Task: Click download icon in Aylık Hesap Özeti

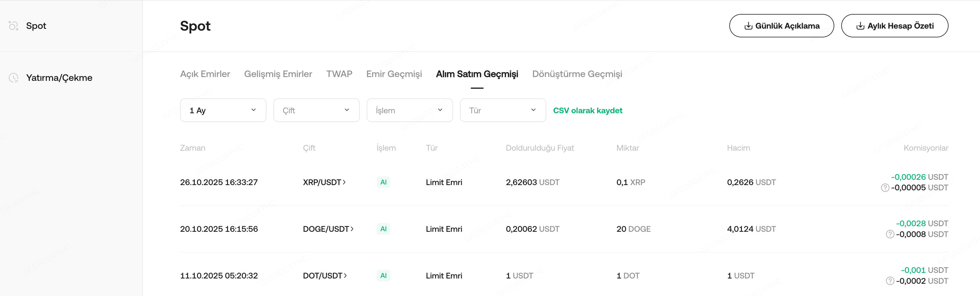Action: tap(860, 26)
